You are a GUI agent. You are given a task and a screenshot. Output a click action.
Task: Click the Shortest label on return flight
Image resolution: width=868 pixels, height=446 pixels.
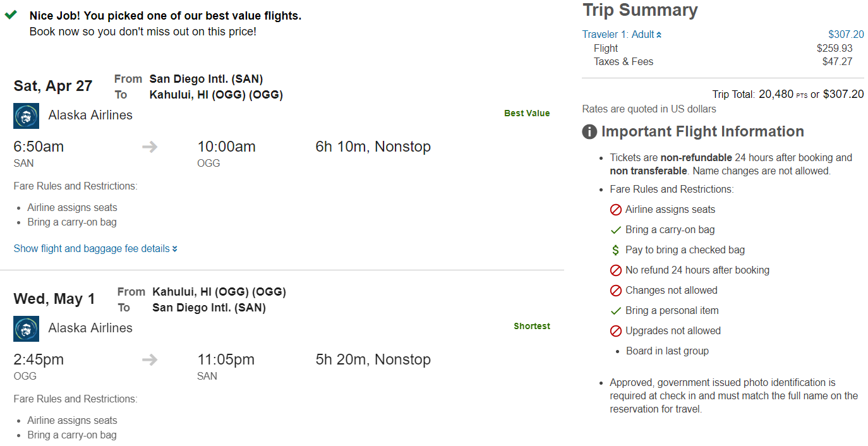tap(532, 327)
